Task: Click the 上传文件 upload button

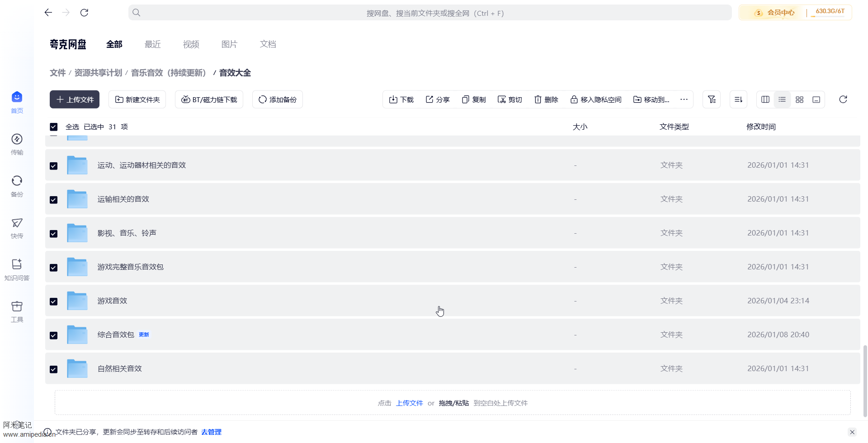Action: (x=75, y=99)
